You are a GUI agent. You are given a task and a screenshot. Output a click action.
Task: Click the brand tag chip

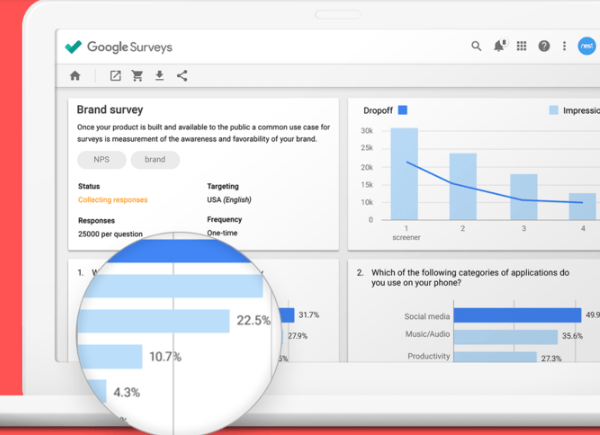[155, 160]
